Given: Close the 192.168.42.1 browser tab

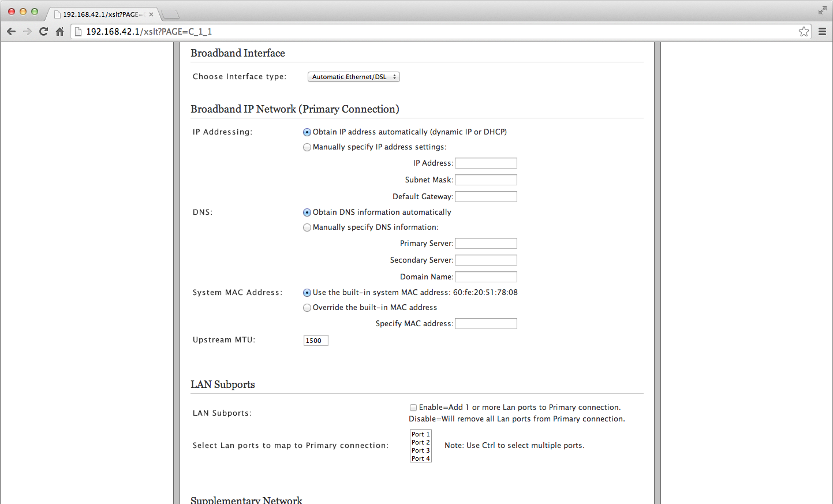Looking at the screenshot, I should (x=151, y=14).
